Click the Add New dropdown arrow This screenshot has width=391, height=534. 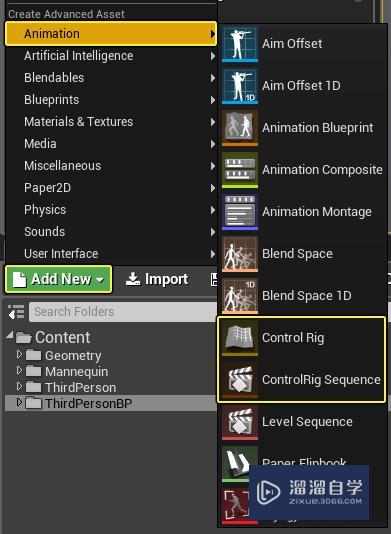click(100, 281)
